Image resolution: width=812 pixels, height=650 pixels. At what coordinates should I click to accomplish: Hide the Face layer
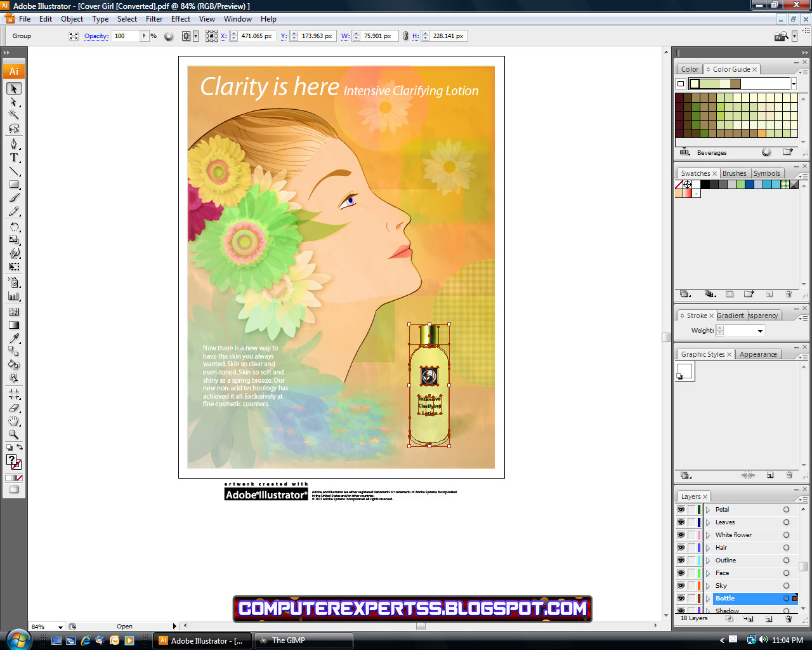681,573
